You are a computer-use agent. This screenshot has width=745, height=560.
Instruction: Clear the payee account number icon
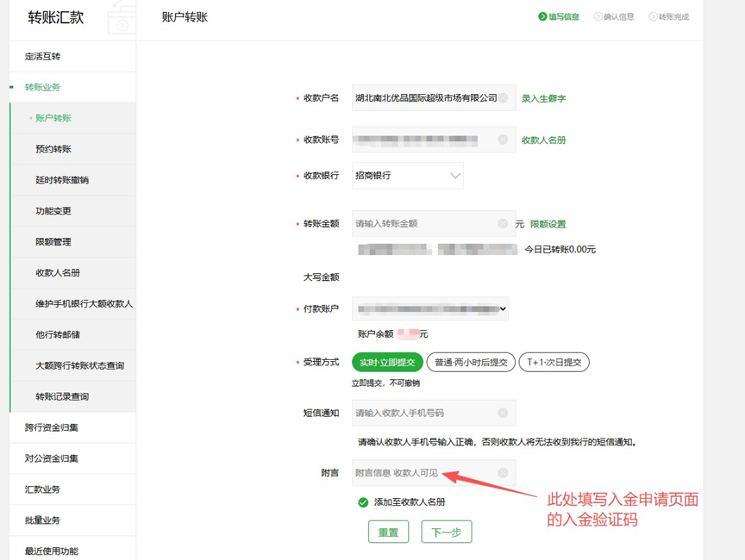[x=504, y=140]
